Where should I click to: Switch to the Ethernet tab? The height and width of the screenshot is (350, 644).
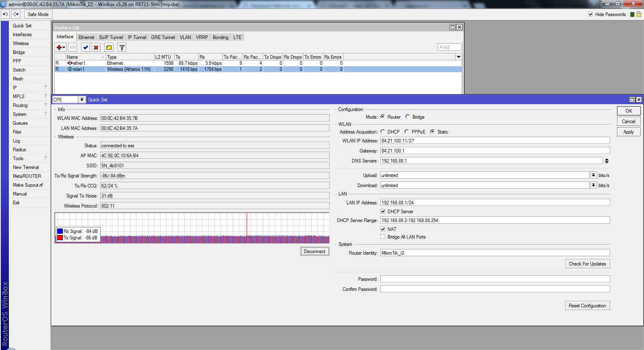point(86,37)
